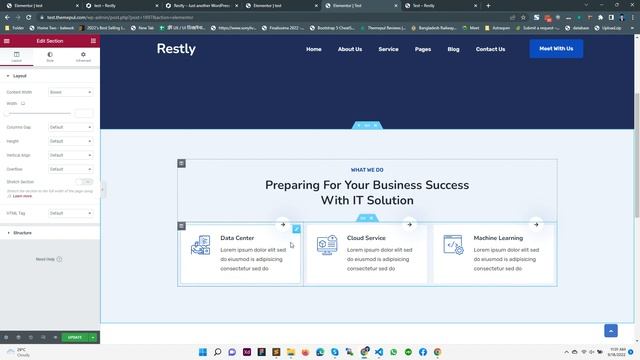640x360 pixels.
Task: Click the Width value input box
Action: click(84, 113)
